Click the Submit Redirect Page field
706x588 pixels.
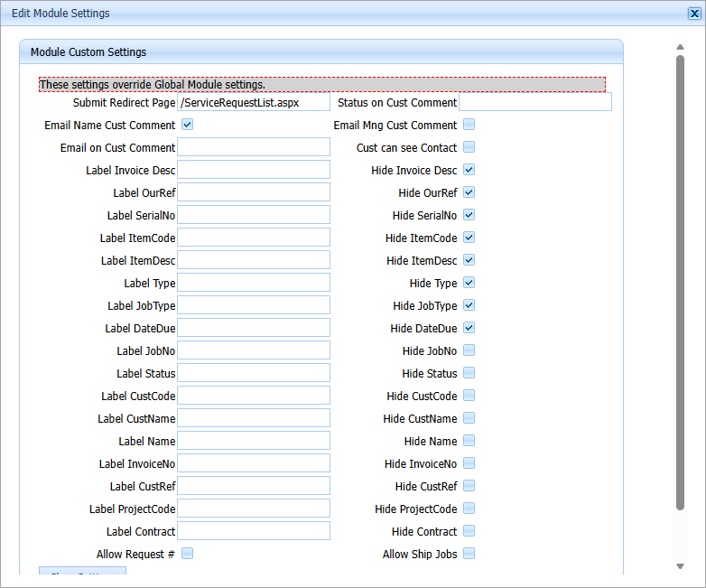click(254, 102)
